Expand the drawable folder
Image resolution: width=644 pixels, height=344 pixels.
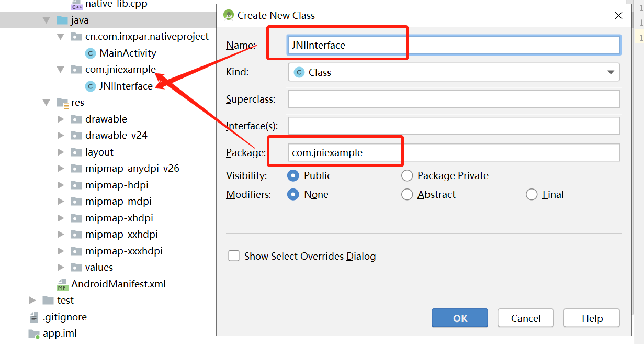[x=61, y=119]
